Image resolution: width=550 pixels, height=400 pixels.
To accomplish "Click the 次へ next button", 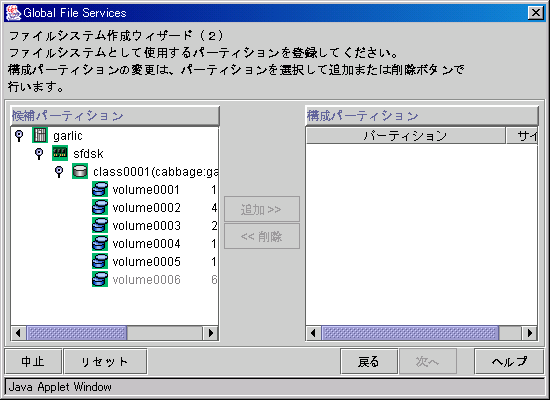I will pos(427,361).
